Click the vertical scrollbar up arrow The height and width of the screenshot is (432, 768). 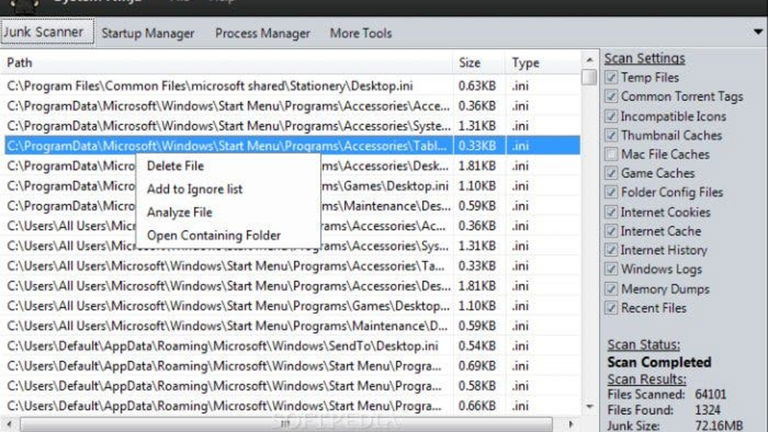590,60
